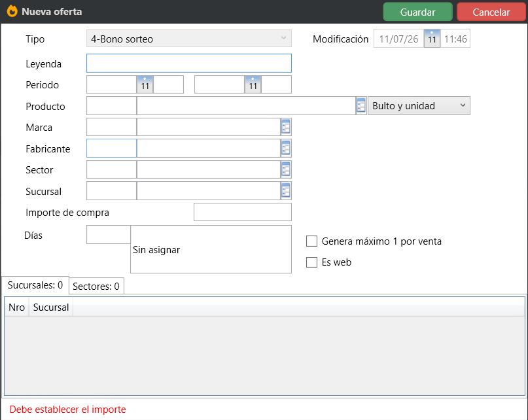Switch to the Sucursales: 0 tab
The height and width of the screenshot is (420, 528).
35,285
